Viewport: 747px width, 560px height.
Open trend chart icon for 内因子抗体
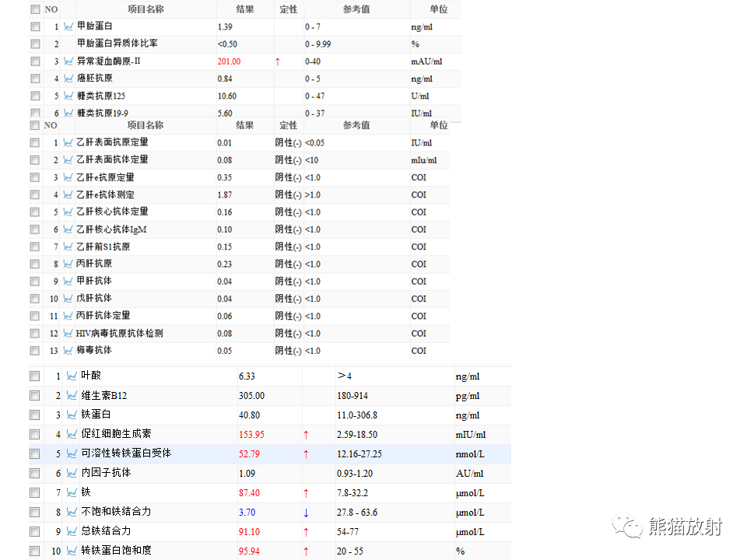[x=72, y=474]
